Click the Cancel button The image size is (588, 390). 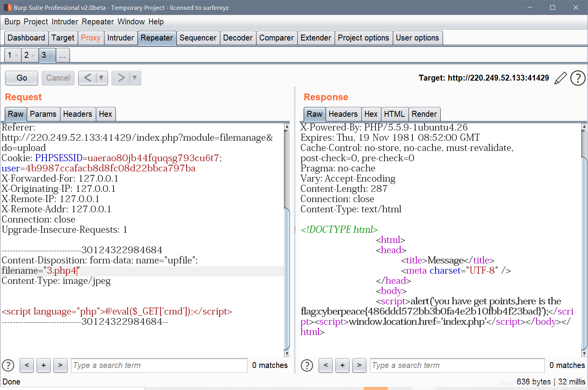click(x=58, y=78)
